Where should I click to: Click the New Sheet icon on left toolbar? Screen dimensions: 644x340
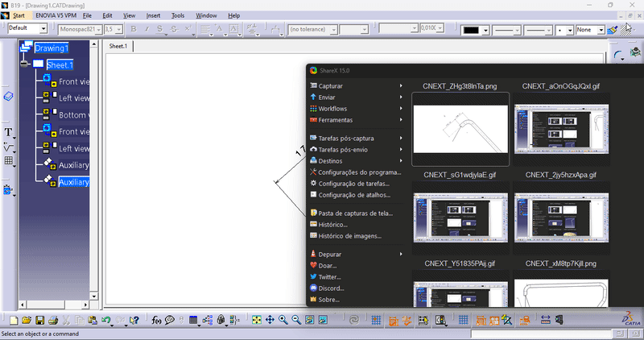pyautogui.click(x=8, y=96)
